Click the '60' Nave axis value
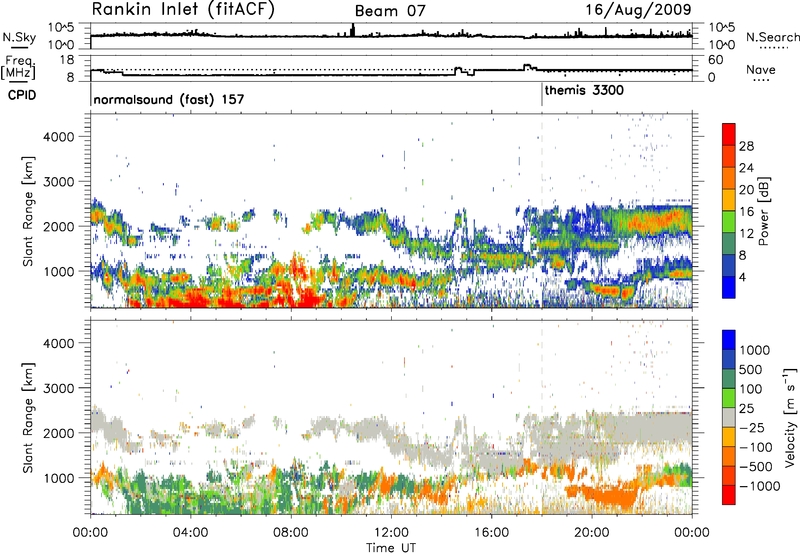 point(716,60)
